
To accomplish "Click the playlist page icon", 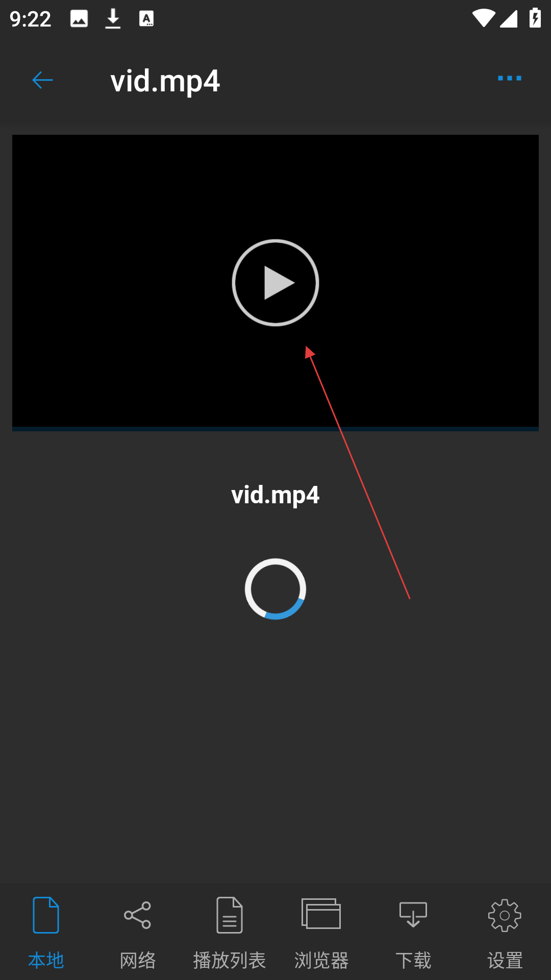I will pyautogui.click(x=230, y=915).
